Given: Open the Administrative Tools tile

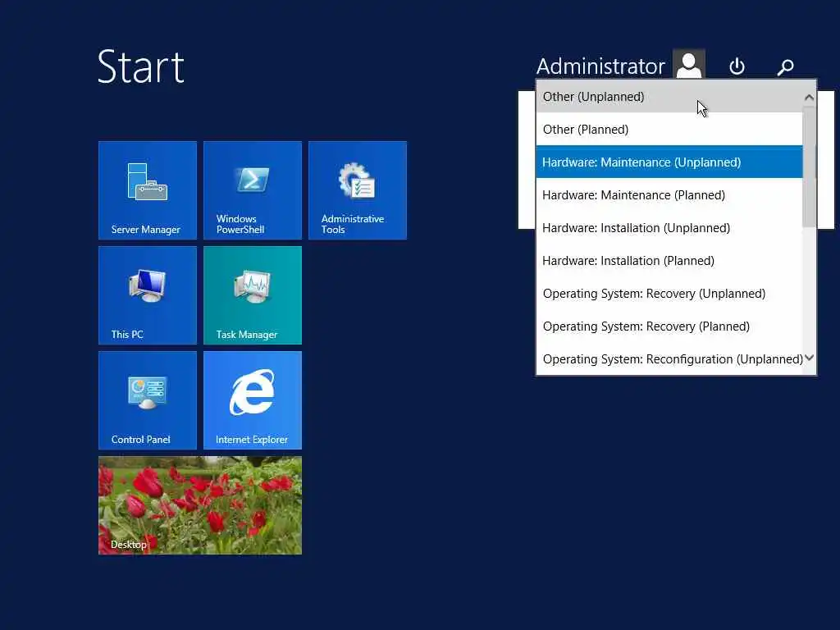Looking at the screenshot, I should (358, 190).
